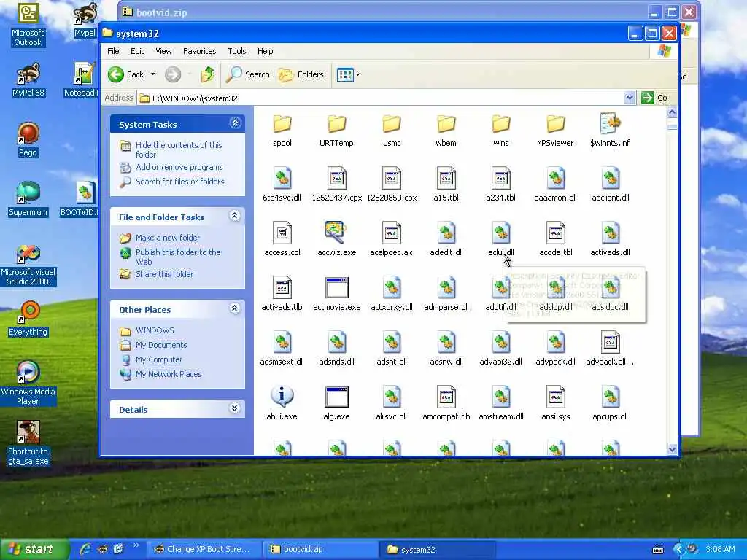This screenshot has width=747, height=560.
Task: Select the aaaamon.dll file
Action: click(x=555, y=185)
